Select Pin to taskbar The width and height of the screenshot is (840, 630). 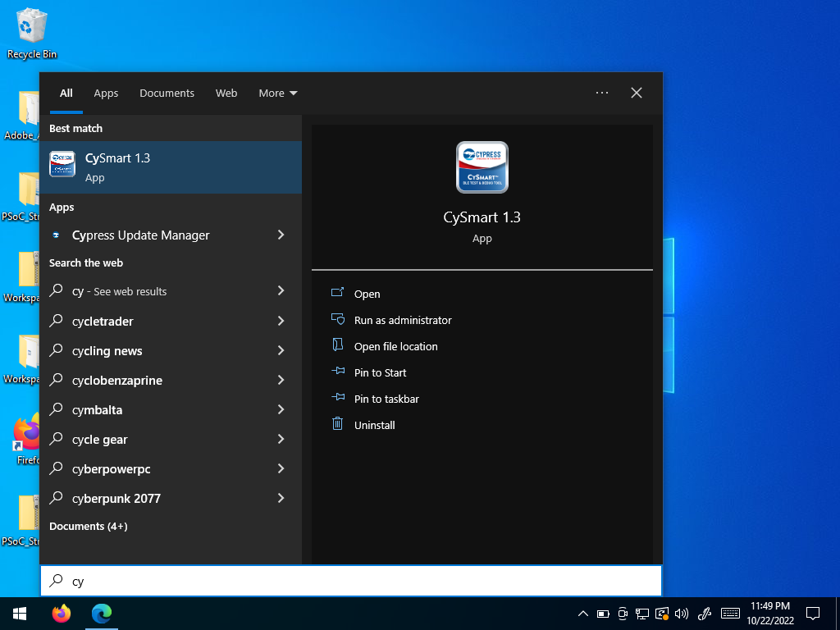pos(387,399)
